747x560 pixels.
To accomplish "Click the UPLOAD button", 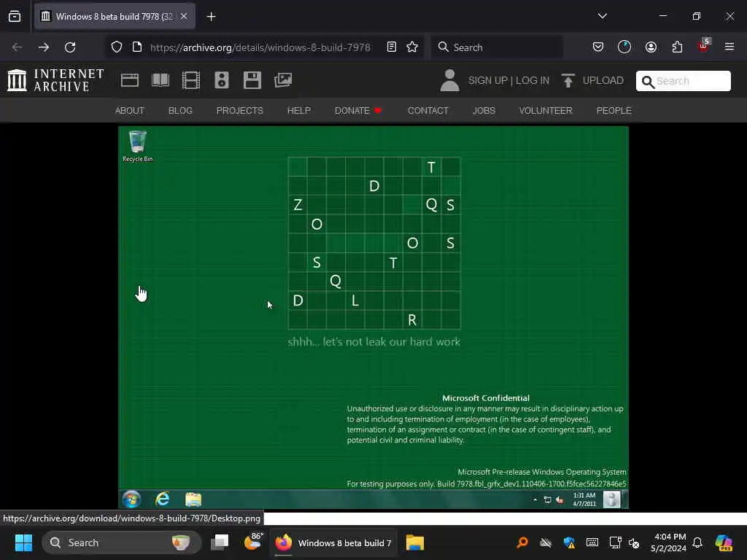I will click(x=592, y=80).
